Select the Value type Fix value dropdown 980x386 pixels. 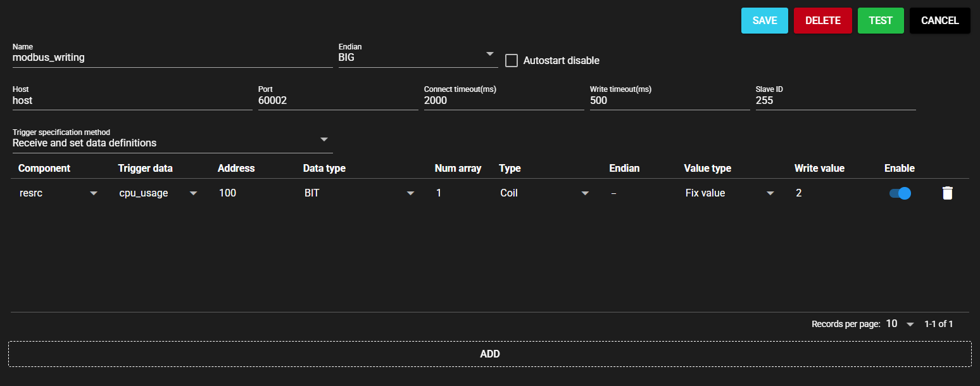coord(730,193)
